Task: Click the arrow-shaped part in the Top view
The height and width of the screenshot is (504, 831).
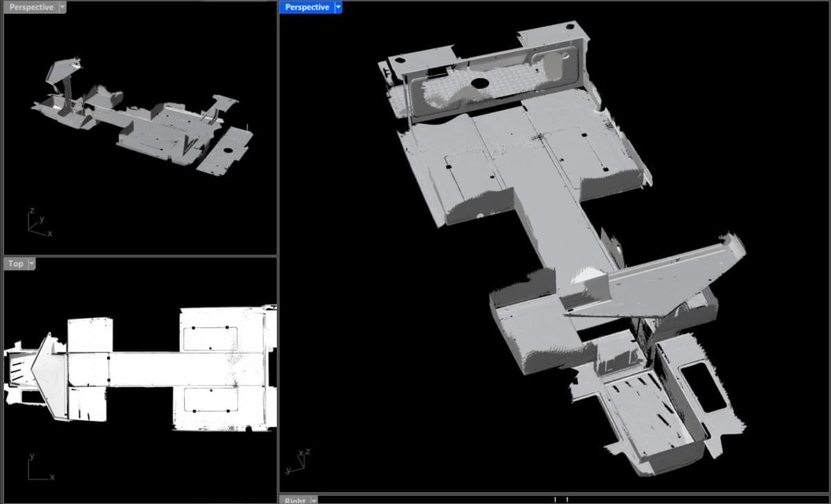Action: pyautogui.click(x=50, y=372)
